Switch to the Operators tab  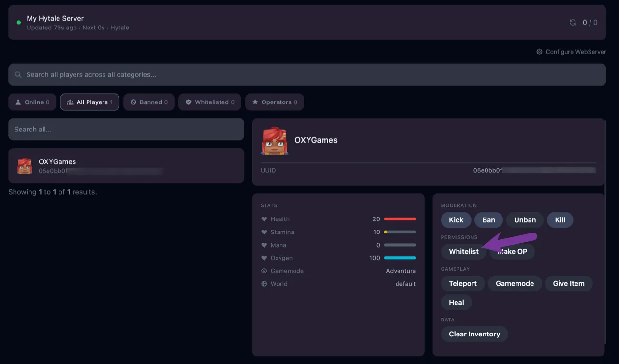click(x=275, y=102)
